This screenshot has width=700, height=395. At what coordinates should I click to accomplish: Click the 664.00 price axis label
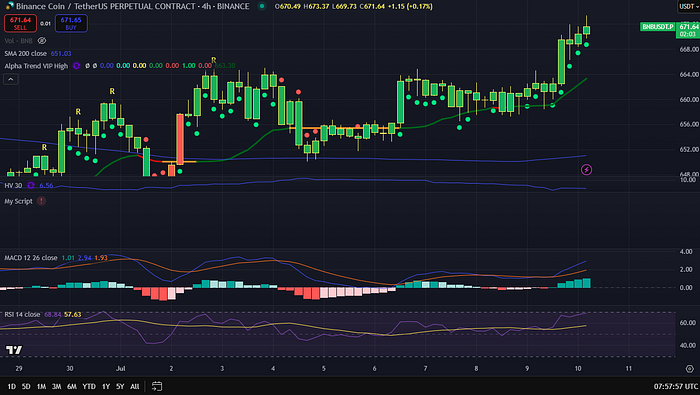point(689,75)
